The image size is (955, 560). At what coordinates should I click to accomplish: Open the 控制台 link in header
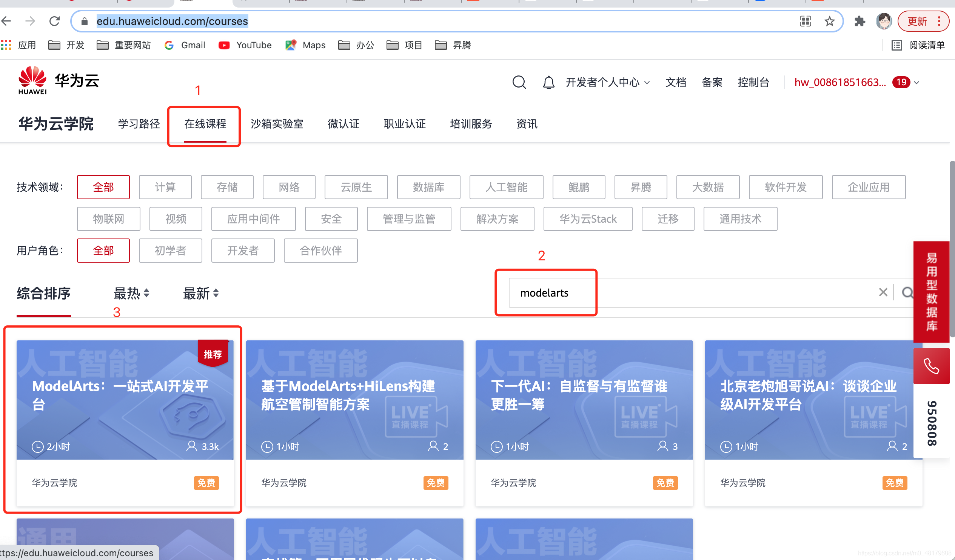point(753,82)
